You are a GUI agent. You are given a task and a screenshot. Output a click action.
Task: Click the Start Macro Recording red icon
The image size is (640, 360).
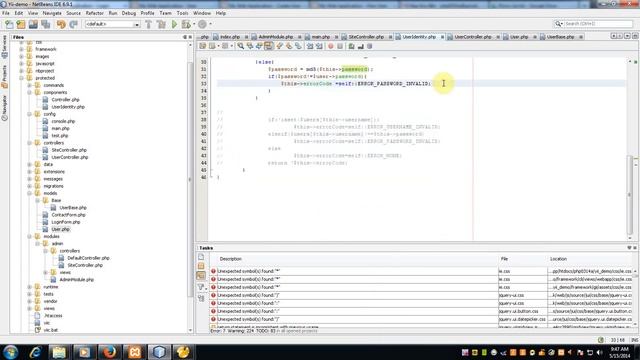[331, 46]
